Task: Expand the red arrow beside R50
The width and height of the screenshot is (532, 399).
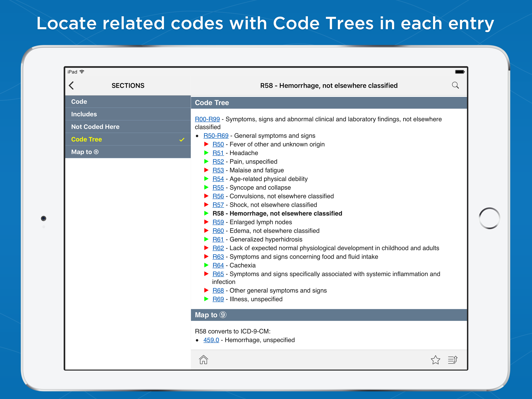Action: pos(206,144)
